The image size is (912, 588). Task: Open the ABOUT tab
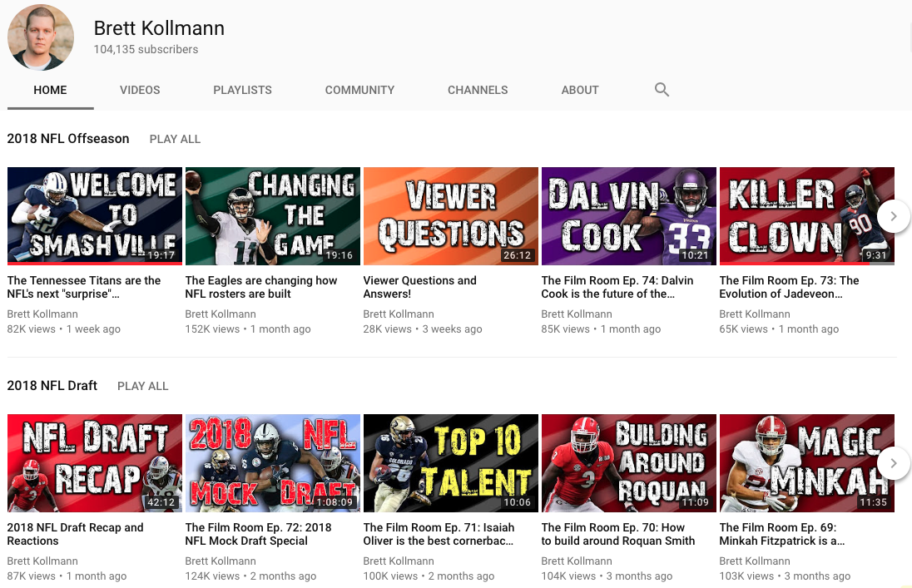(580, 90)
